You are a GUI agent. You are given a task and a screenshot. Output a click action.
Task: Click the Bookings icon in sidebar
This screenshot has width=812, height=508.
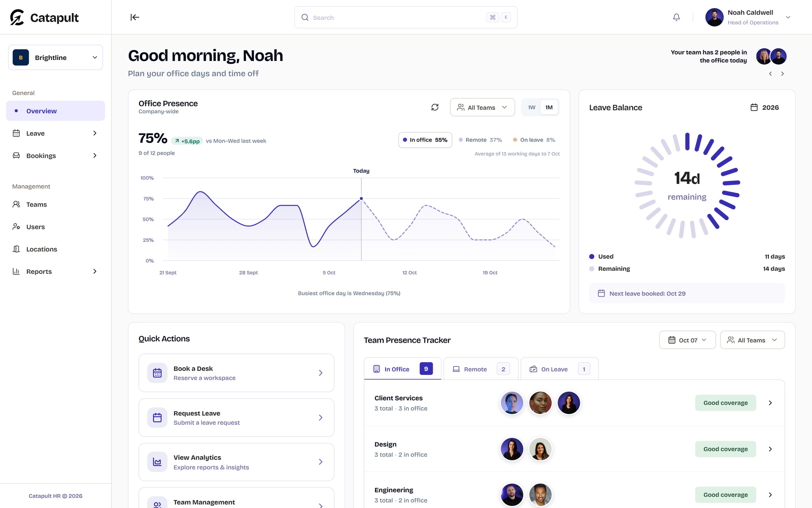16,155
